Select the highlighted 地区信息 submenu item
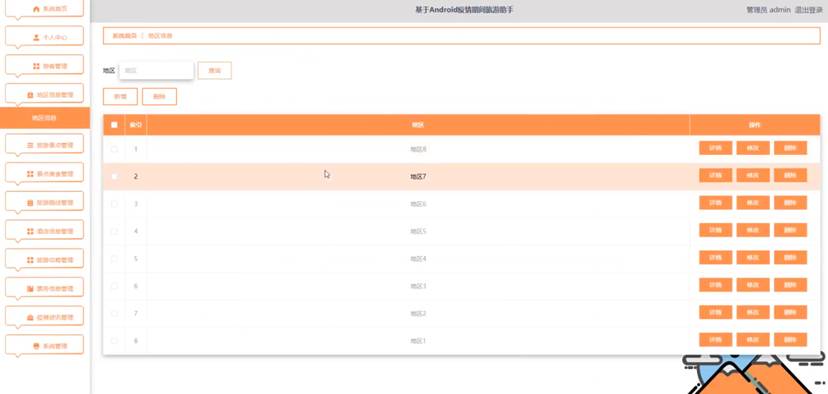828x394 pixels. 45,118
